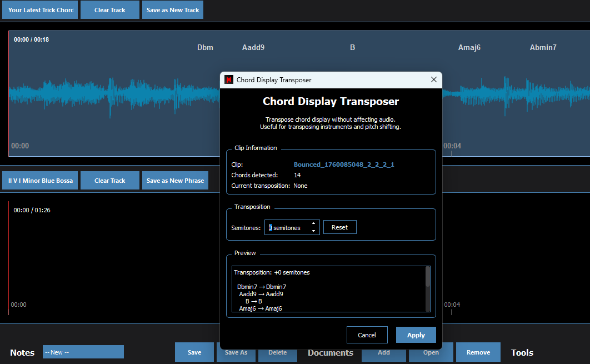Select II V I Minor Blue Bossa
This screenshot has width=590, height=364.
pyautogui.click(x=41, y=181)
